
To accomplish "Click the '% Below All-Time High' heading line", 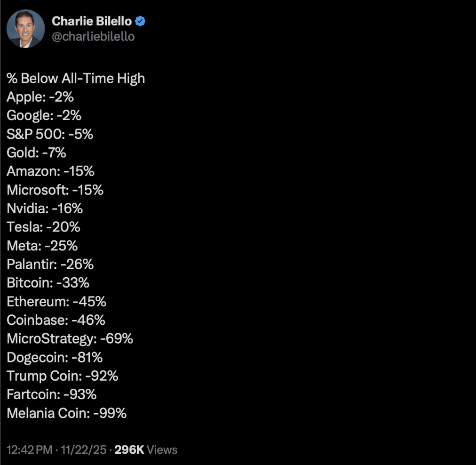I will tap(76, 79).
